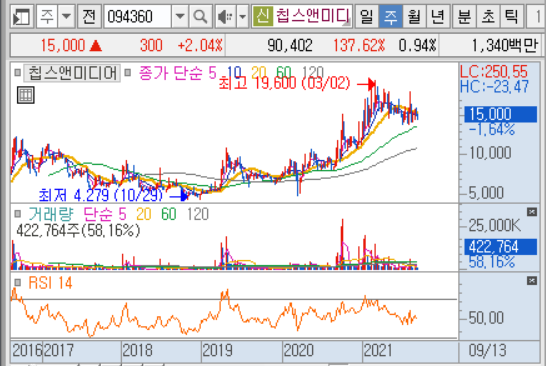This screenshot has height=366, width=546.
Task: Click the 전 button
Action: point(89,16)
